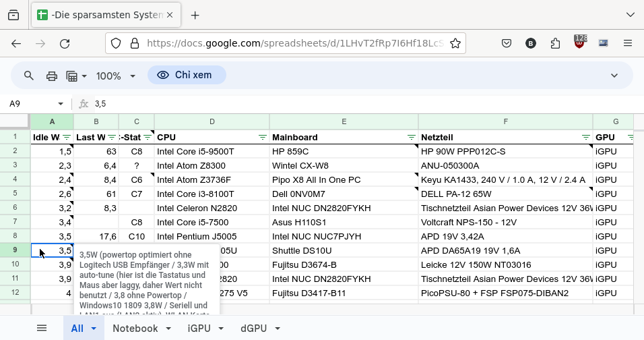
Task: Toggle the 'Chỉ xem' view-only button
Action: point(187,76)
